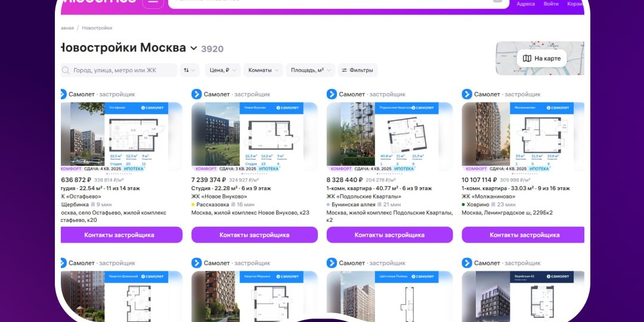Open the hamburger menu in the header
This screenshot has height=322, width=644.
pyautogui.click(x=153, y=2)
